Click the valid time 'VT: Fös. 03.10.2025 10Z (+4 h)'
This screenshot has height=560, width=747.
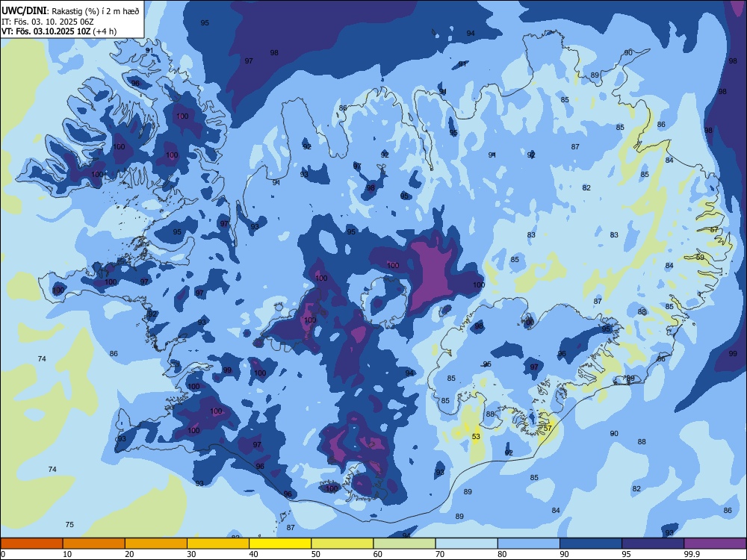tap(59, 31)
